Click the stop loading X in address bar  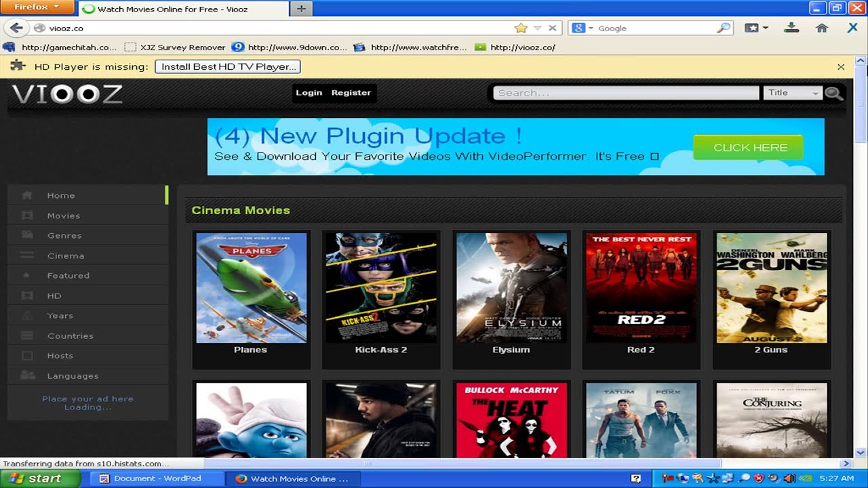point(553,28)
